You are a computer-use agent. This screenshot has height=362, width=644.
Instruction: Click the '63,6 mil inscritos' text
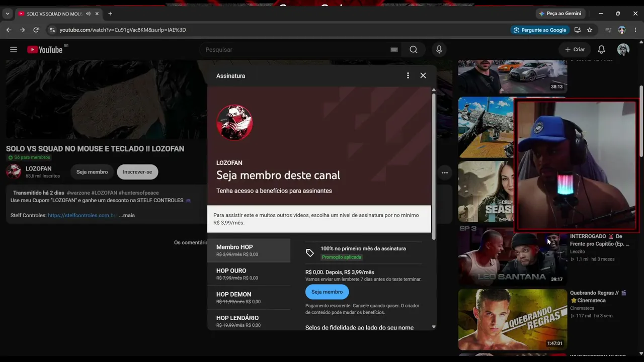pos(43,176)
